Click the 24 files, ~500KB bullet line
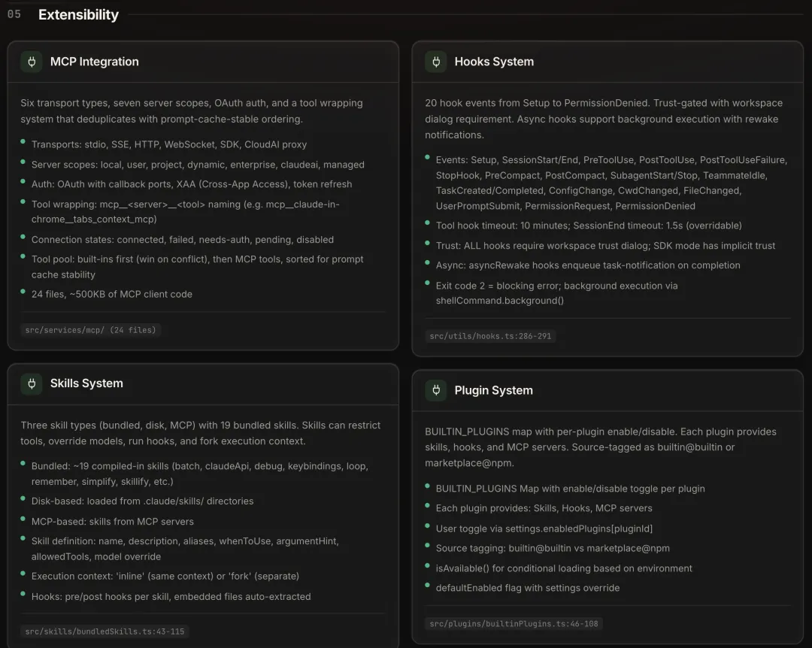 (111, 294)
